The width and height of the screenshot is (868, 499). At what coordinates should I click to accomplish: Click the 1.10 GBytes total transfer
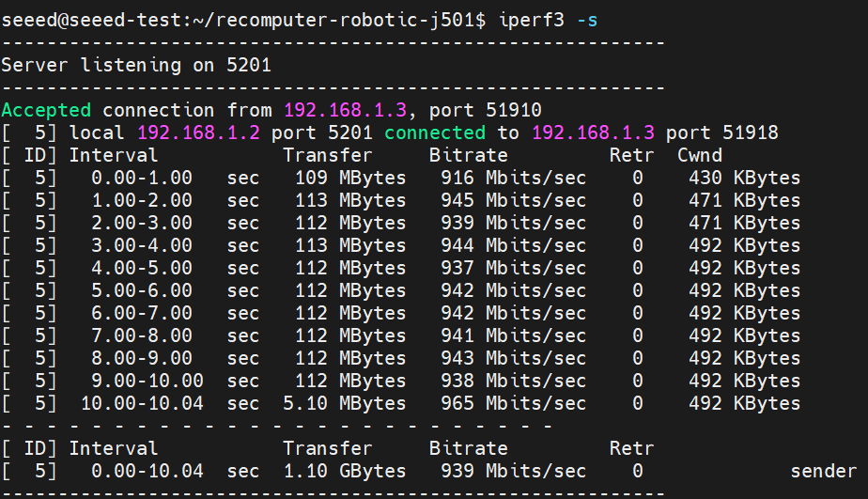[x=345, y=471]
